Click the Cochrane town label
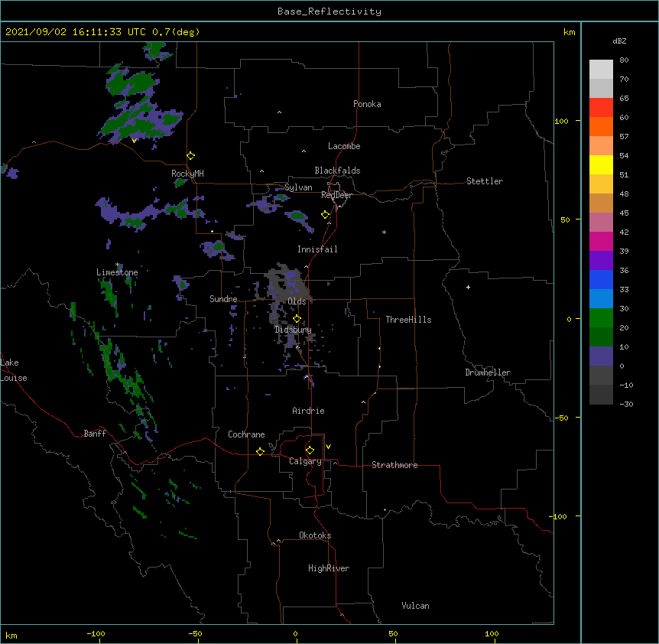Screen dimensions: 659x644 [x=246, y=434]
